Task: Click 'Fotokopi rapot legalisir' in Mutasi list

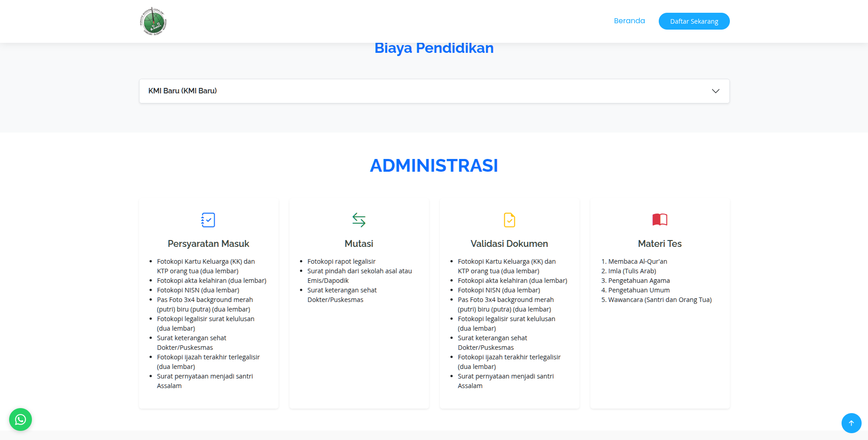Action: tap(341, 261)
